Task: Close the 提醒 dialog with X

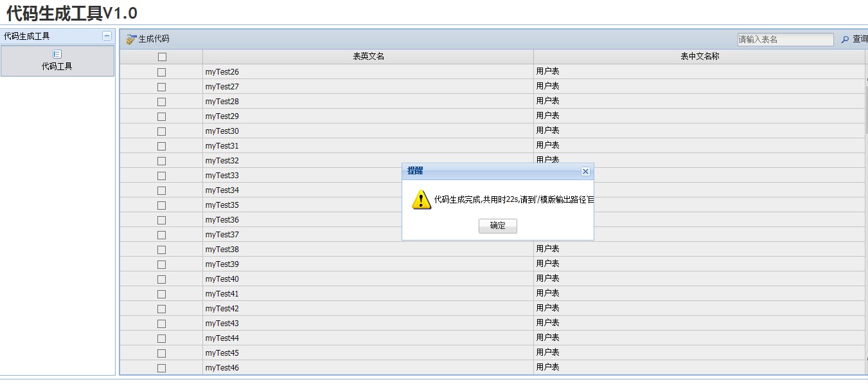Action: pos(585,171)
